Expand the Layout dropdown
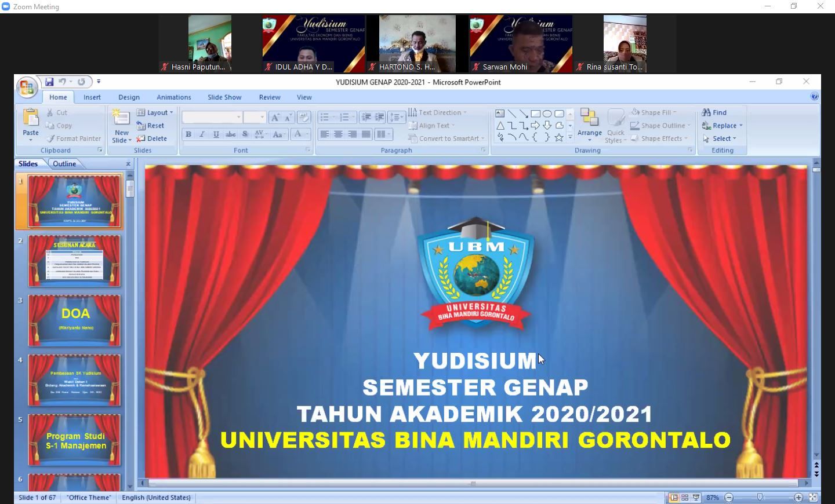This screenshot has height=504, width=835. point(155,112)
